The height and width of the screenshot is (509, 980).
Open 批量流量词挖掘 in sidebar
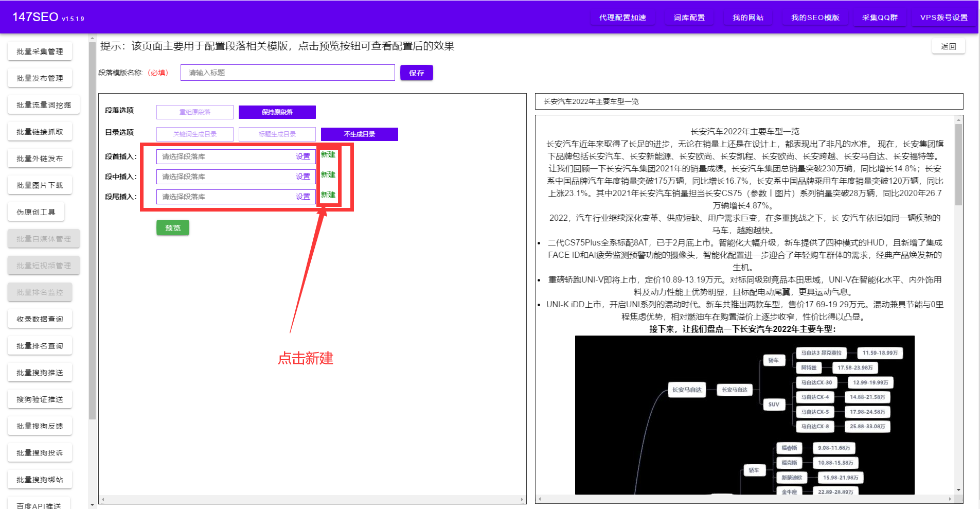tap(44, 105)
